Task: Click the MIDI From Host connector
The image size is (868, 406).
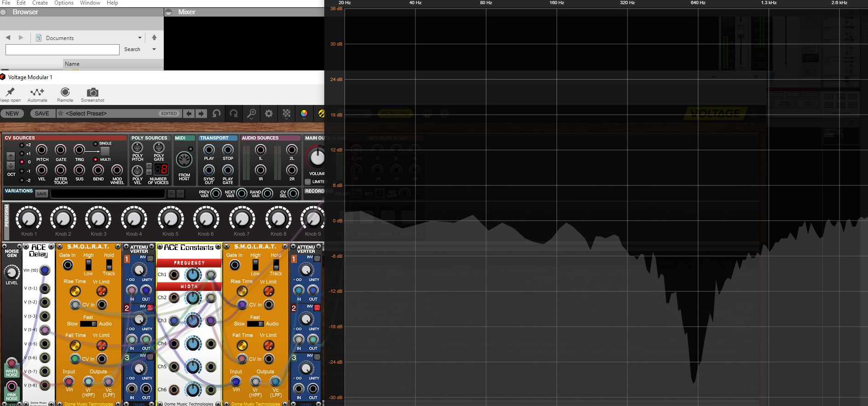Action: tap(184, 160)
